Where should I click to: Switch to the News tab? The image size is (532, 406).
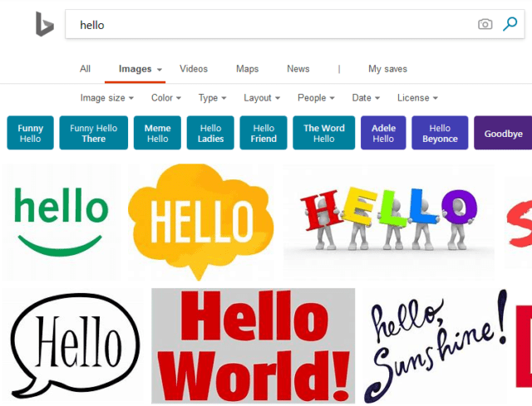coord(298,69)
